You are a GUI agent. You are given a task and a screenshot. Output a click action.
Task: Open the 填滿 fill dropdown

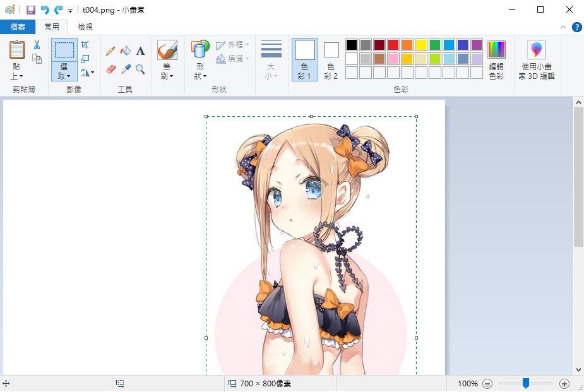click(233, 59)
